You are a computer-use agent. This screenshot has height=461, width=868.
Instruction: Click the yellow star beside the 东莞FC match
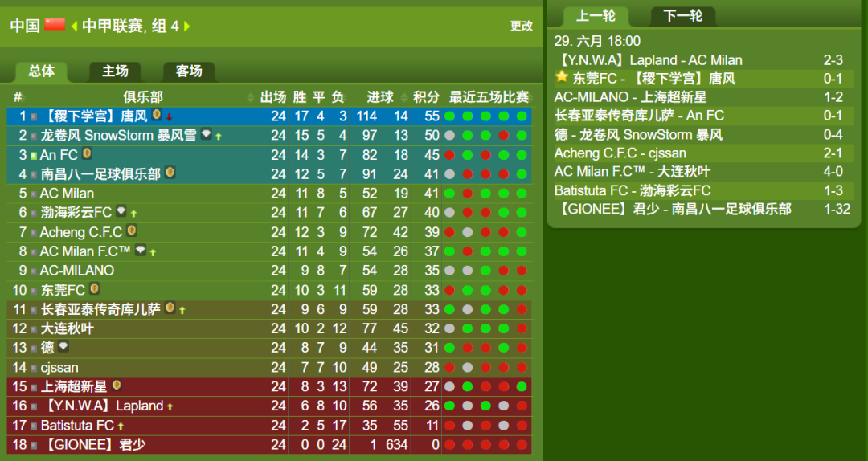click(x=562, y=77)
